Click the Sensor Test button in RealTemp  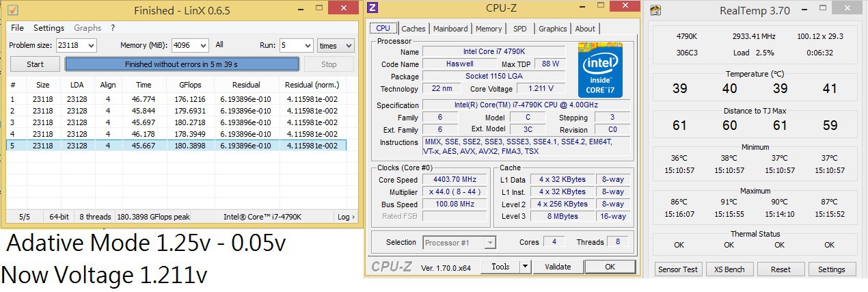coord(678,269)
